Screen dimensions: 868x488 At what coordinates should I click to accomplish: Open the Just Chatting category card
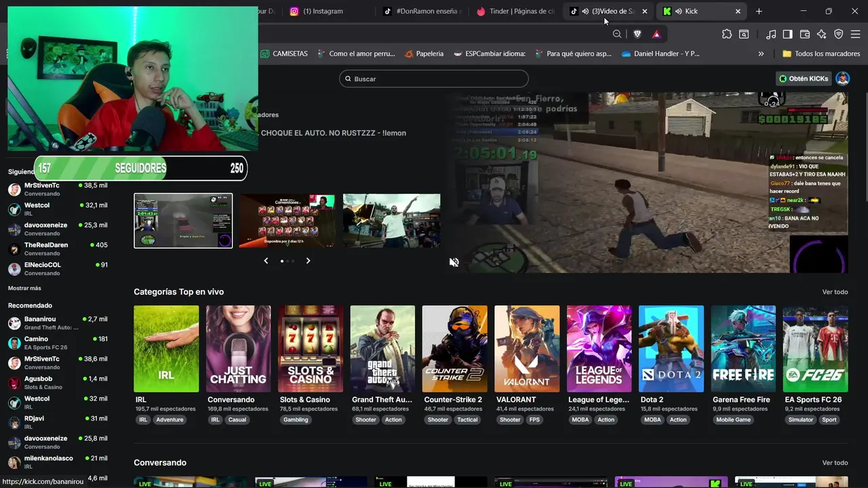(238, 348)
